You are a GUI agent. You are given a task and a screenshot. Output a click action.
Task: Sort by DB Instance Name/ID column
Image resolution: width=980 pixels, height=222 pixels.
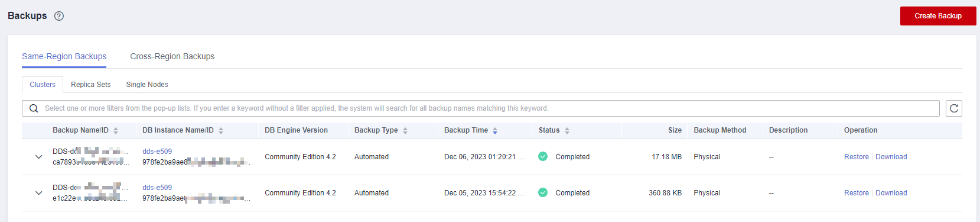[221, 131]
